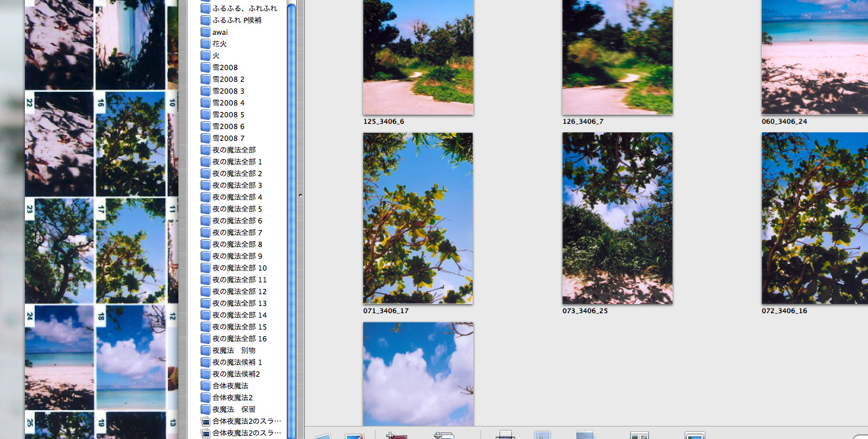Click the album icon beside 合体夜魔法2
Screen dimensions: 868x439
205,398
